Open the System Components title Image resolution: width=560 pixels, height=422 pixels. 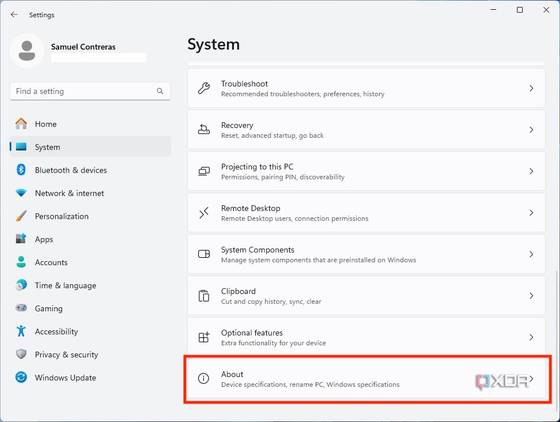(x=258, y=250)
